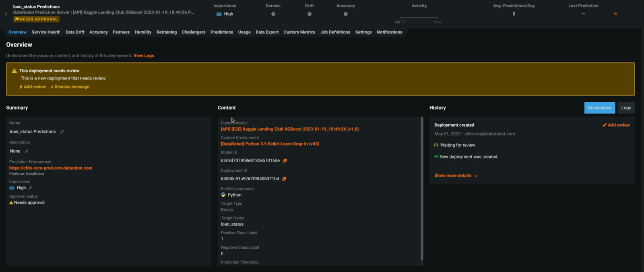This screenshot has height=272, width=644.
Task: Click the Drift status indicator
Action: point(309,14)
